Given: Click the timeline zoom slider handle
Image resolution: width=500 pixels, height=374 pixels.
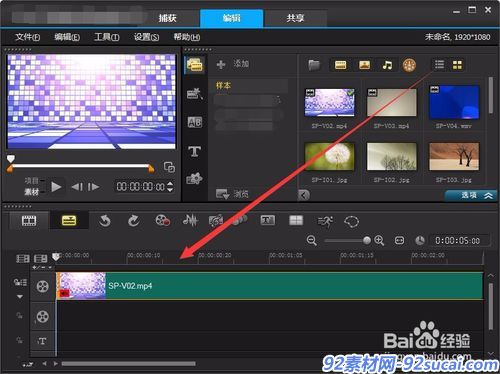Looking at the screenshot, I should click(367, 240).
